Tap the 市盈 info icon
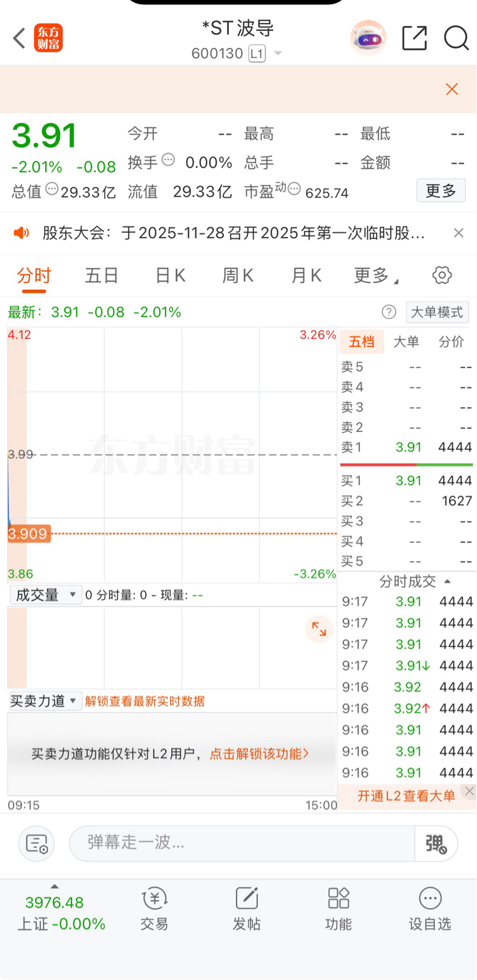 [294, 189]
